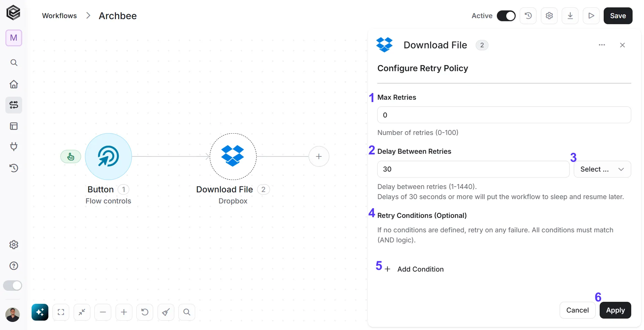Open workflow version history in header
Image resolution: width=644 pixels, height=330 pixels.
528,16
